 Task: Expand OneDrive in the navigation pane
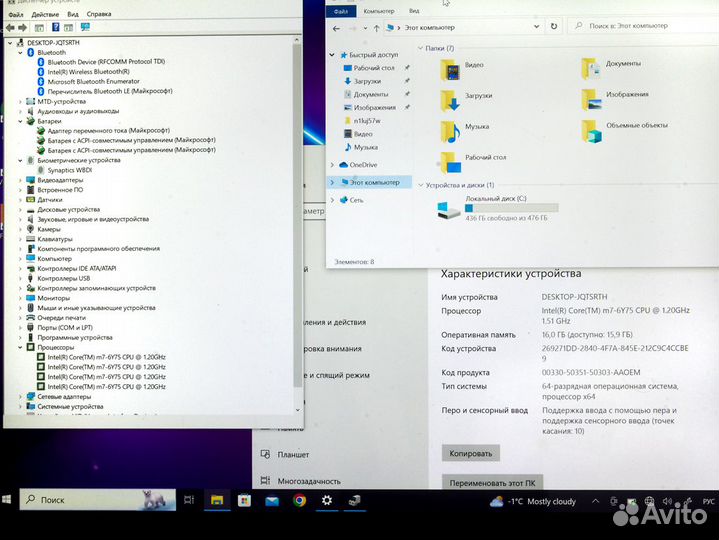coord(333,165)
